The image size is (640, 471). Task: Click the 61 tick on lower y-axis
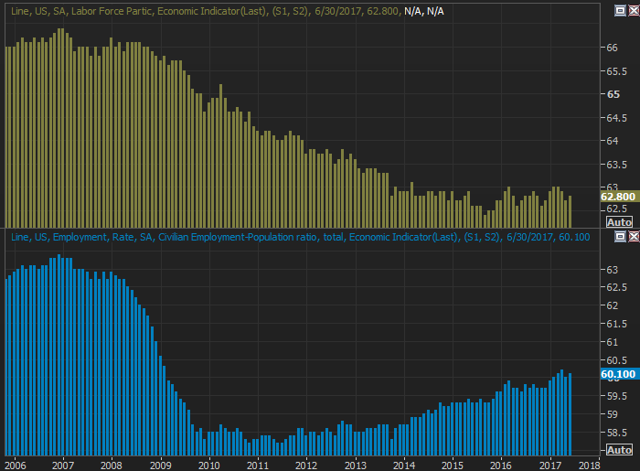click(612, 342)
